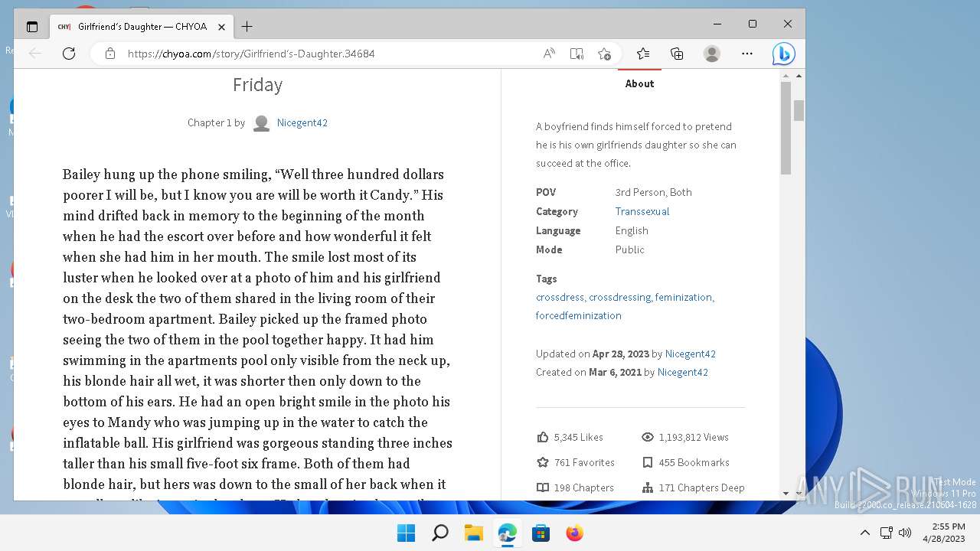Open a new tab with plus button
The height and width of the screenshot is (551, 980).
[247, 27]
